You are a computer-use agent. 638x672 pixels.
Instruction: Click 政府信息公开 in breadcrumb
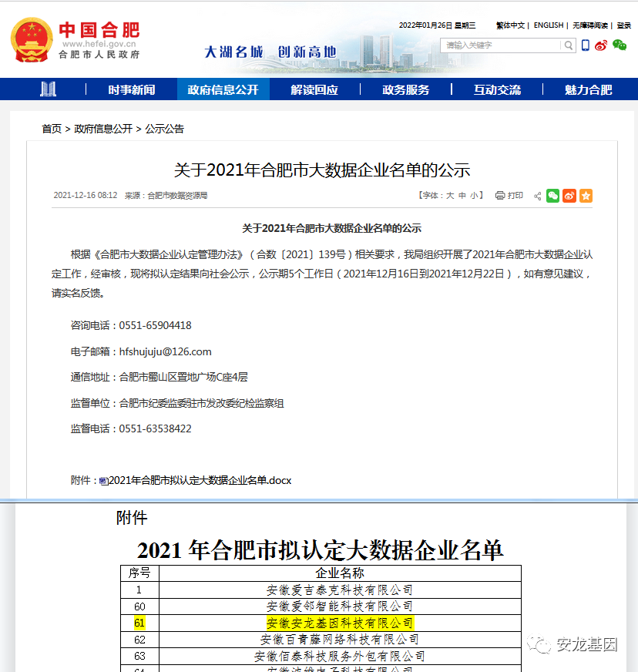pos(103,129)
